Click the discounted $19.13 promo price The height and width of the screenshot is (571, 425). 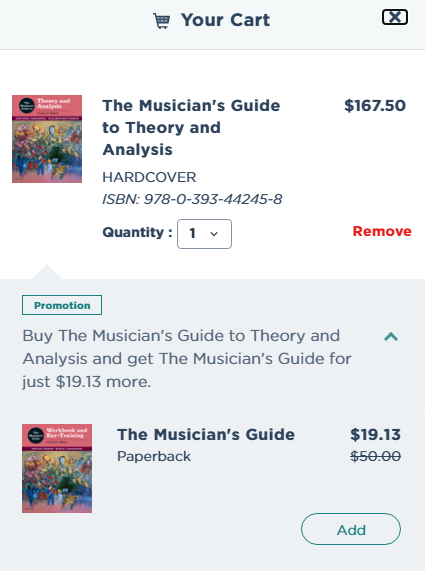(x=375, y=434)
